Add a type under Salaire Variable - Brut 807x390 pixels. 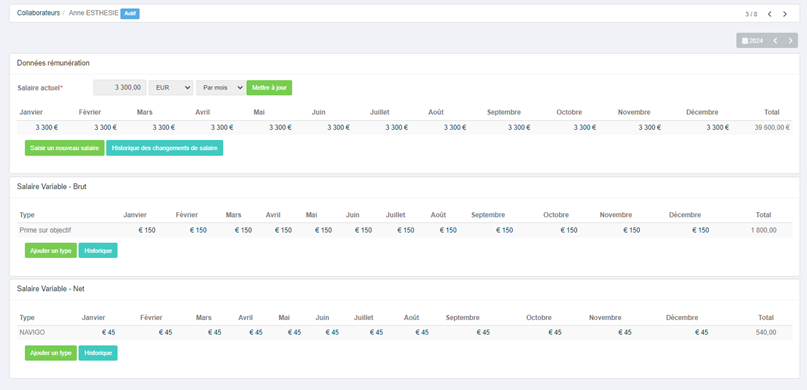click(x=50, y=251)
